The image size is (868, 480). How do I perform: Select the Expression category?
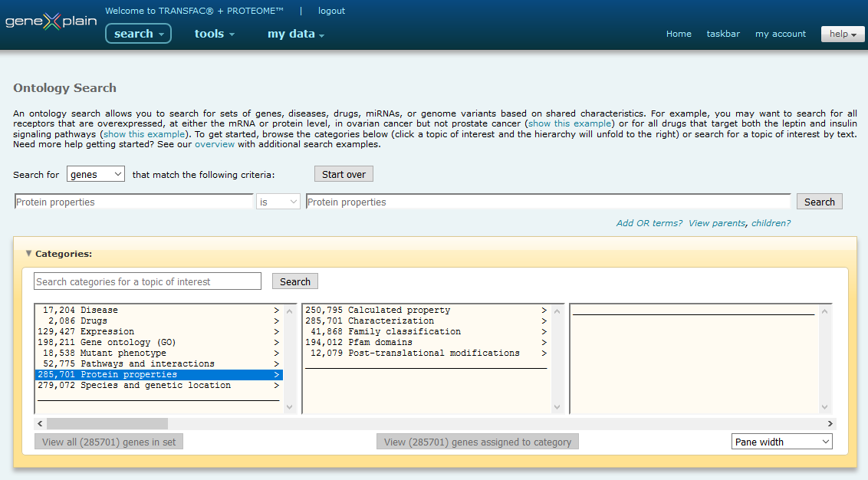159,331
